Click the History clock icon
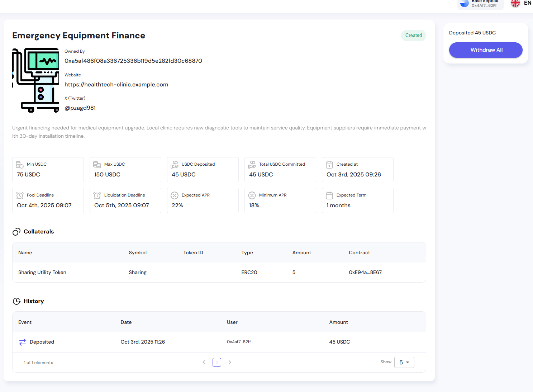Screen dimensions: 533x392 pos(16,301)
